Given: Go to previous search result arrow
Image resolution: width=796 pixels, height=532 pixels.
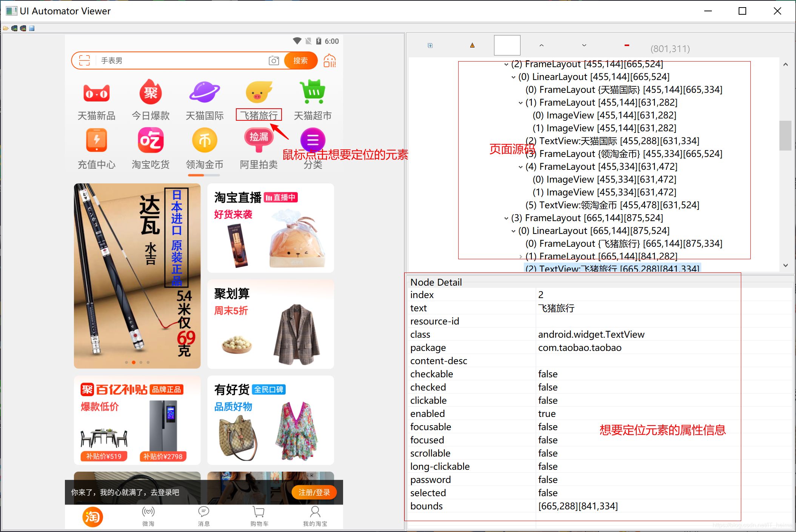Looking at the screenshot, I should pos(541,45).
